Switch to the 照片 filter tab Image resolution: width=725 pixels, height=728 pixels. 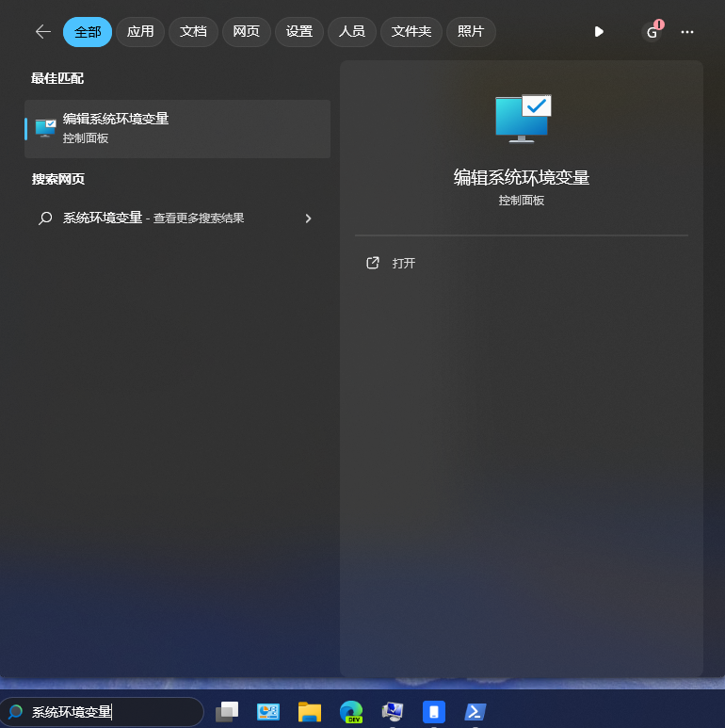click(x=471, y=32)
